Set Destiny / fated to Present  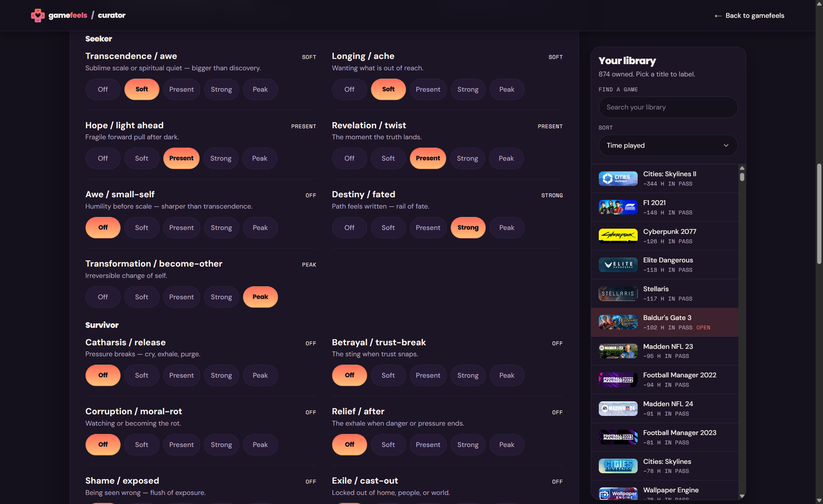pyautogui.click(x=428, y=227)
